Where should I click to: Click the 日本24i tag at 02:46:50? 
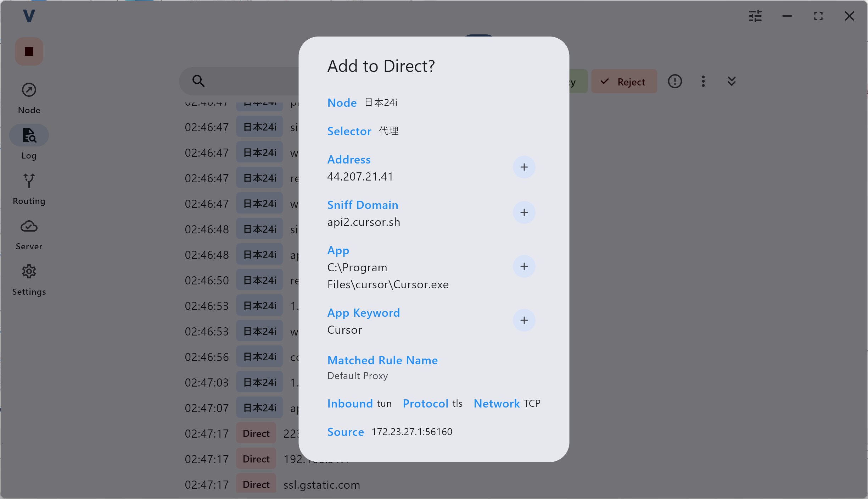(260, 280)
